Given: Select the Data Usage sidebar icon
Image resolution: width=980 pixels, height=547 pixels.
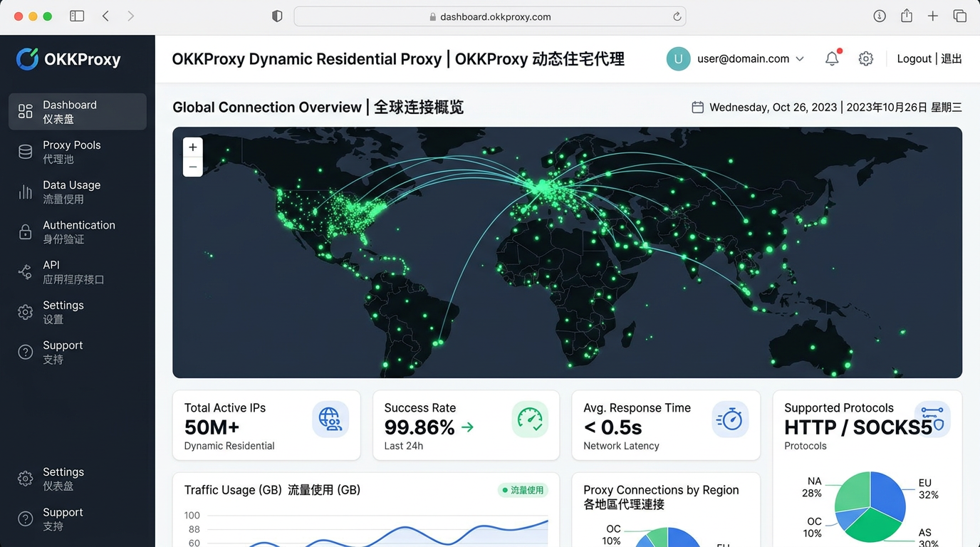Looking at the screenshot, I should pos(25,192).
